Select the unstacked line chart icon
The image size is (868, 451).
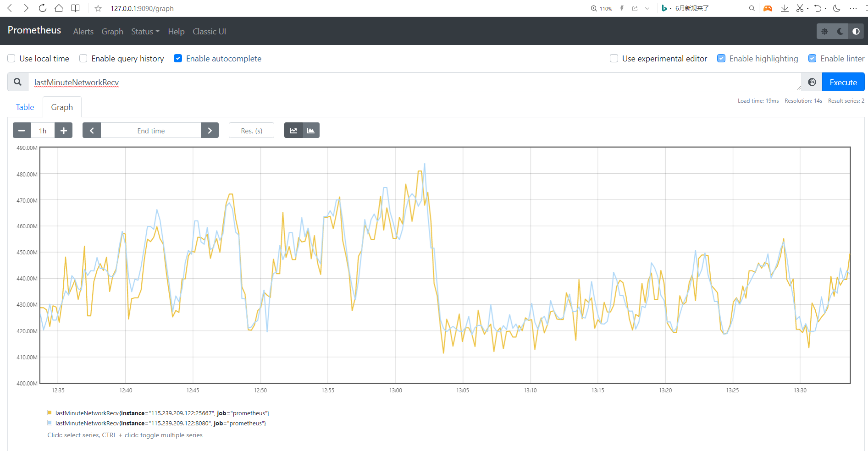click(293, 131)
